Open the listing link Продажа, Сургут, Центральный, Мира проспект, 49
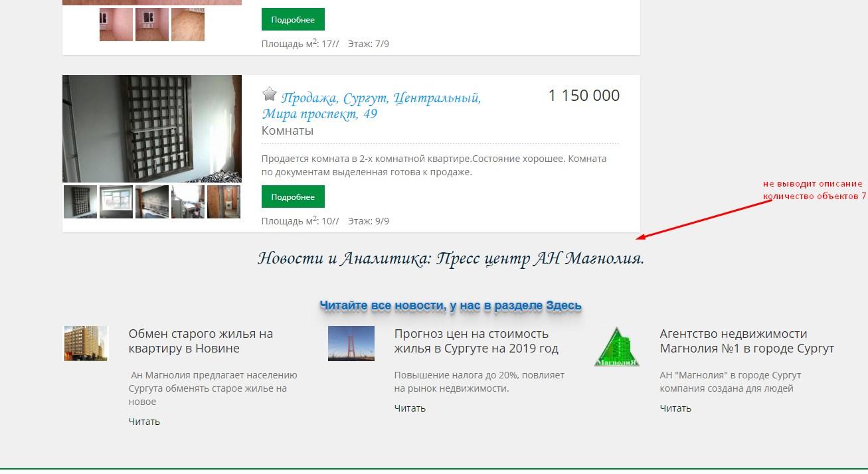868x474 pixels. pyautogui.click(x=371, y=106)
